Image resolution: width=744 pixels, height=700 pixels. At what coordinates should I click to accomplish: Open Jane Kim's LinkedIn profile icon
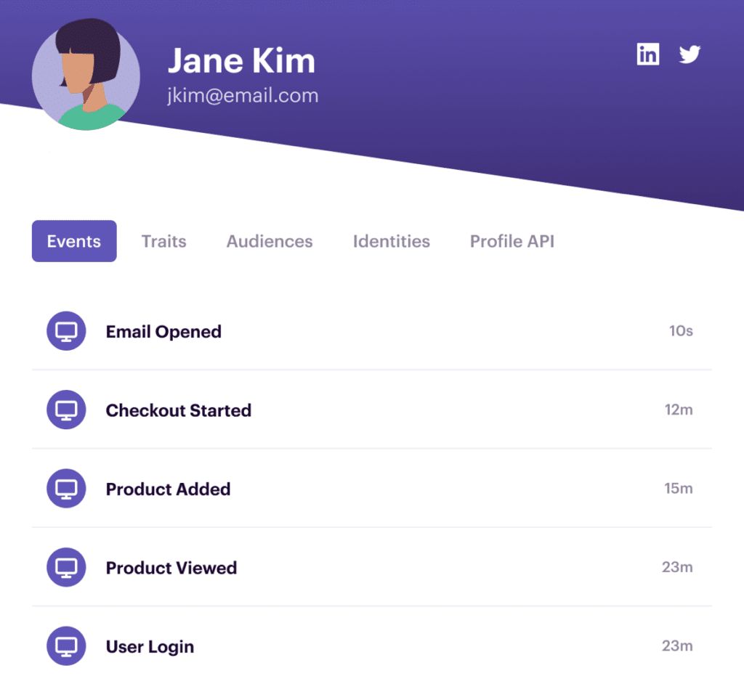pos(647,54)
